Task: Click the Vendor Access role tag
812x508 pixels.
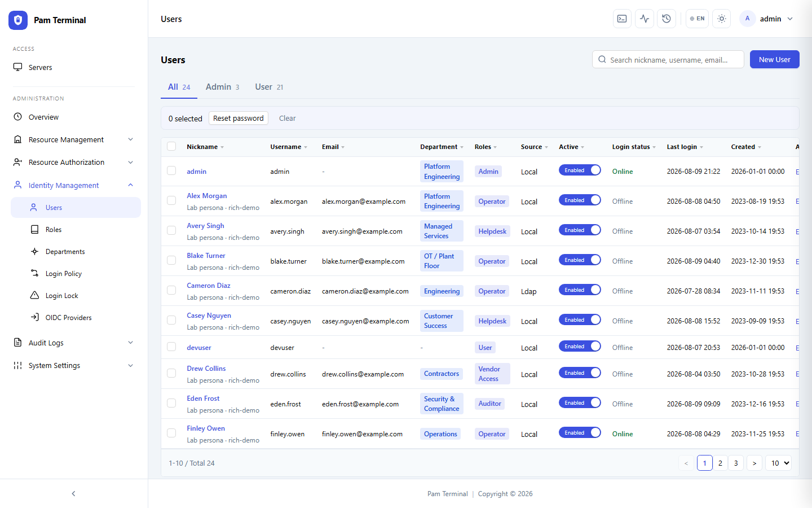Action: 492,374
